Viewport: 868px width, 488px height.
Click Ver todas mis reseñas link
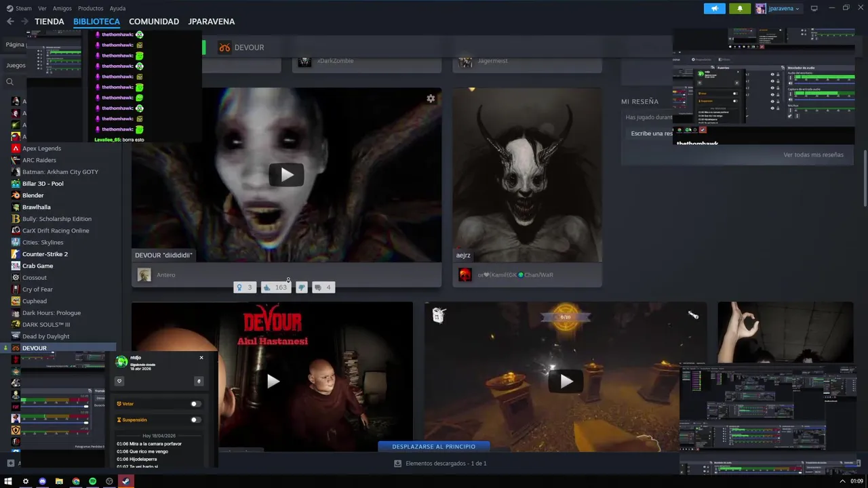813,155
